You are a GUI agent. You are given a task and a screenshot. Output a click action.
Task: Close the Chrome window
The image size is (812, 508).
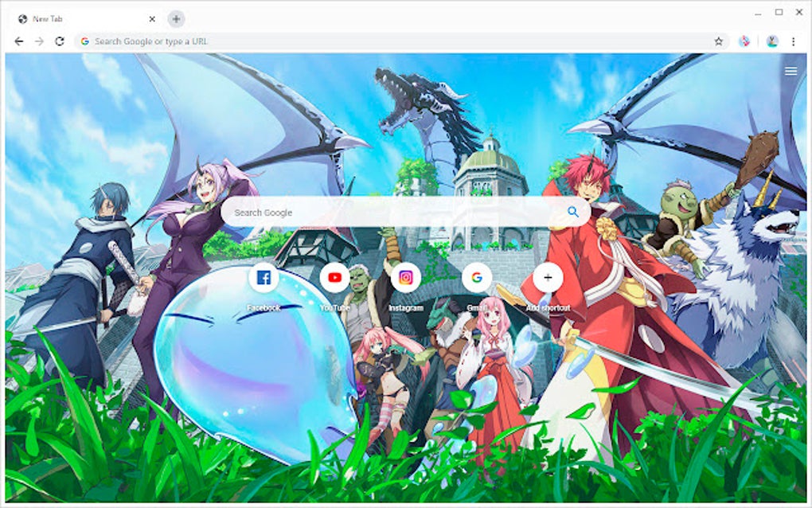click(x=799, y=13)
